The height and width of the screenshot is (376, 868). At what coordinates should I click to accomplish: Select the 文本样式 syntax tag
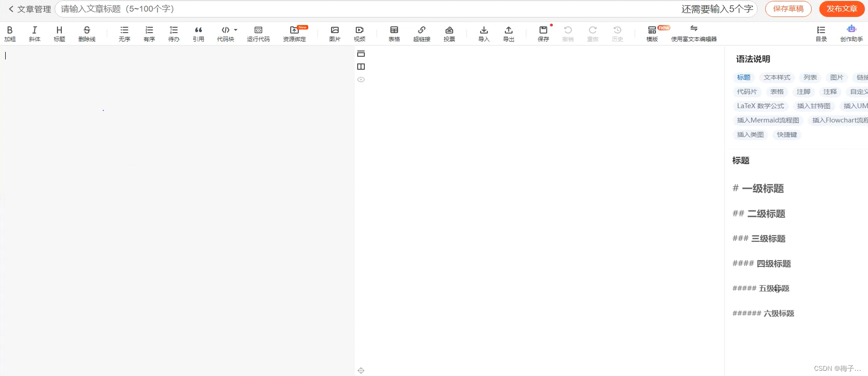tap(777, 77)
